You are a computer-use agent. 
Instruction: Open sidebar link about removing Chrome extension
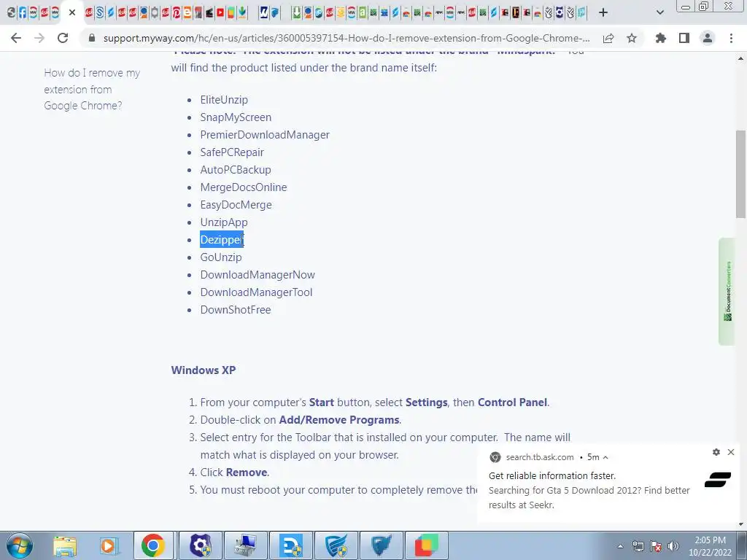tap(92, 89)
